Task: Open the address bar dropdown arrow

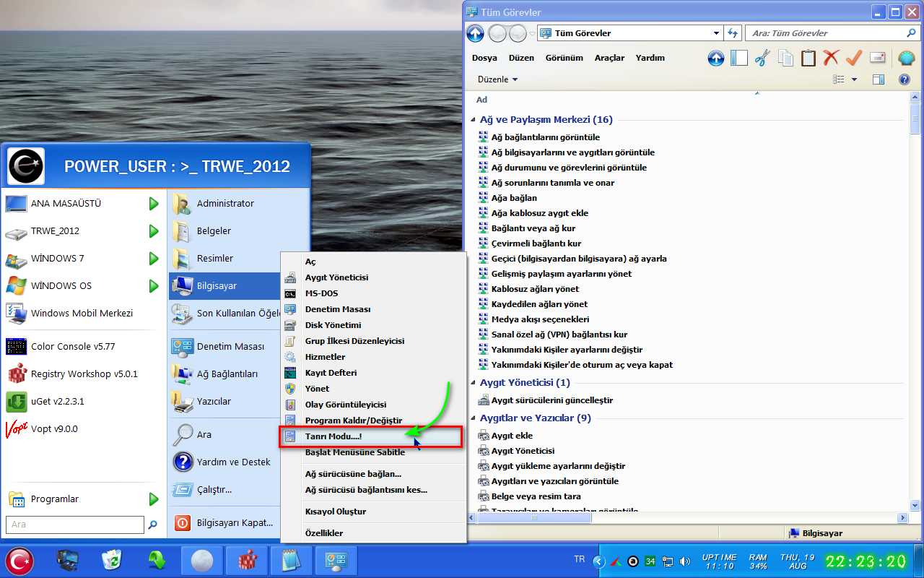Action: point(716,33)
